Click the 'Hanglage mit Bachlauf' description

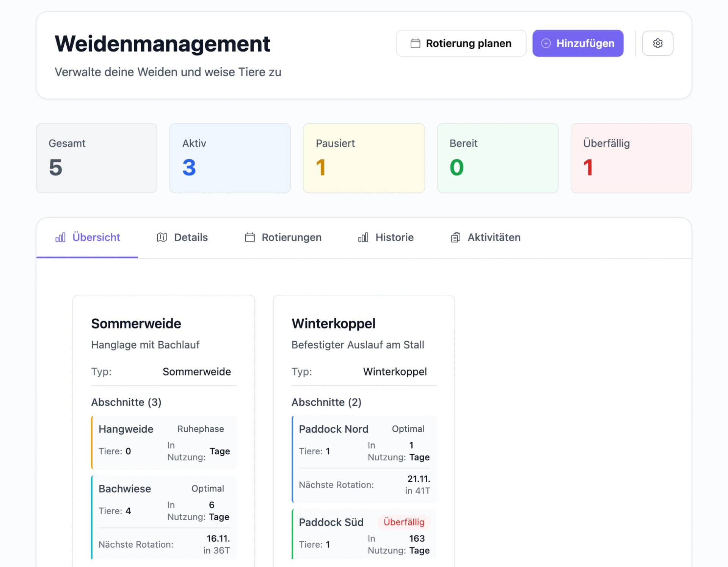[x=145, y=345]
